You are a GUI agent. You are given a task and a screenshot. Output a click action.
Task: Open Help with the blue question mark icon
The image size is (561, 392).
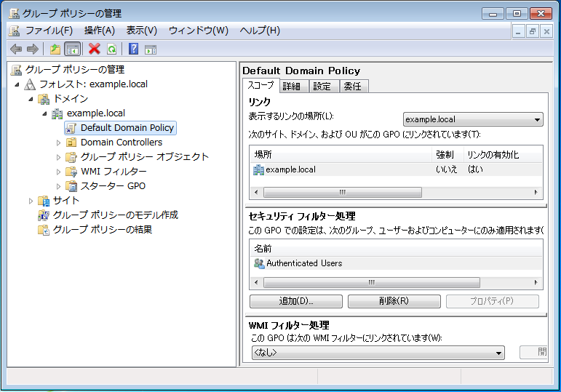point(133,49)
